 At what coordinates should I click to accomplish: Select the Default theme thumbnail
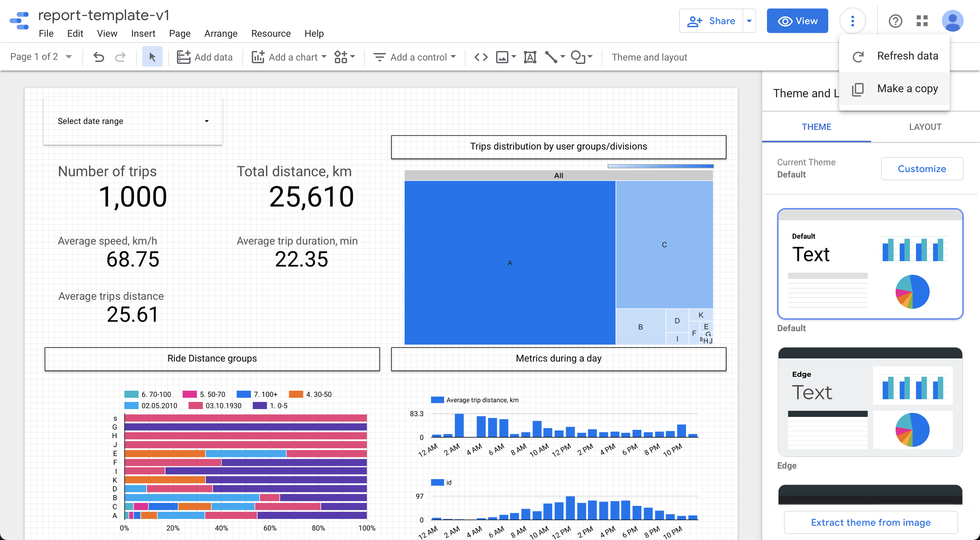870,264
